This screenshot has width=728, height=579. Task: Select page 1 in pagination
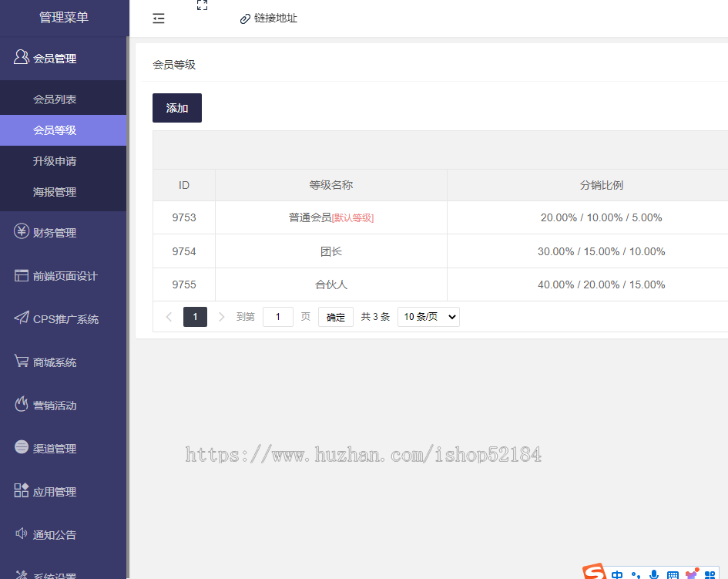[195, 317]
